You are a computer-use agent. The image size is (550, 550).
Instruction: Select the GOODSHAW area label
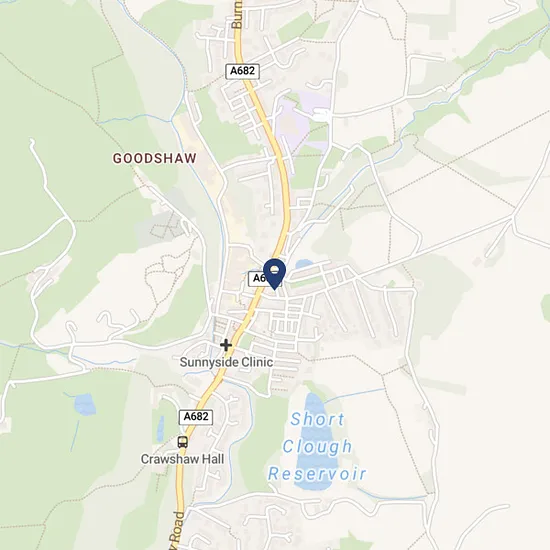(x=154, y=158)
